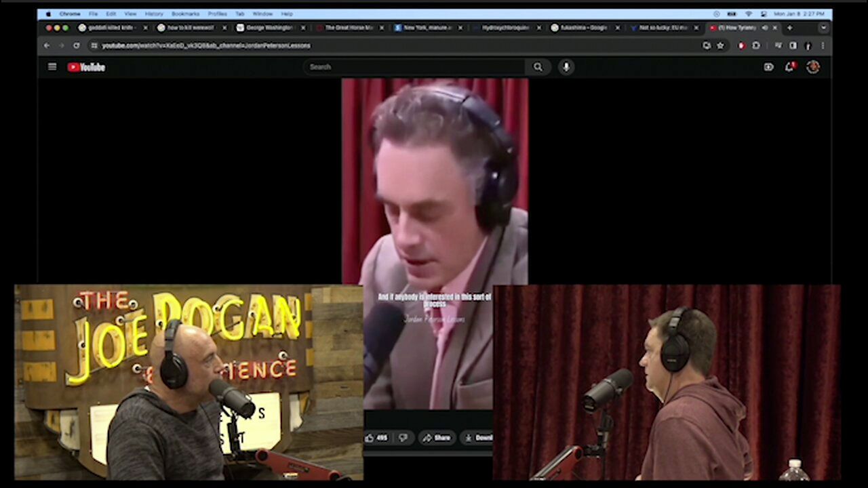The image size is (868, 488).
Task: Click the Download button below video
Action: point(479,438)
